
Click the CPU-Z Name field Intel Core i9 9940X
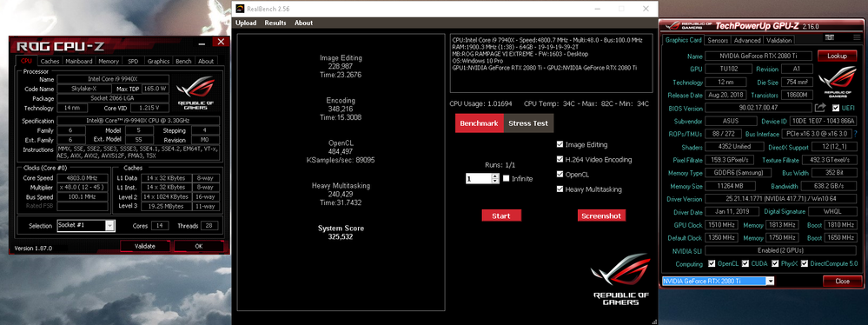point(114,79)
